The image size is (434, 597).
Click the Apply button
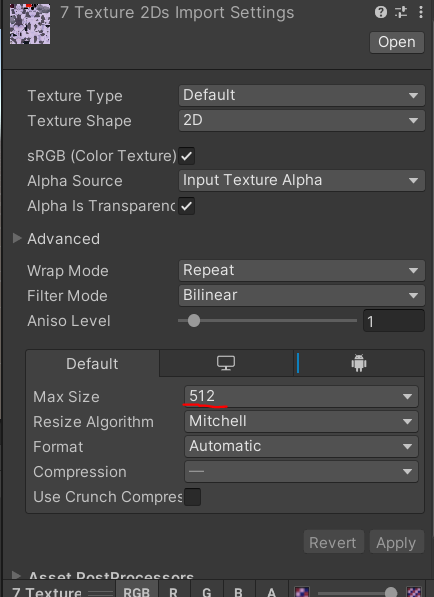396,543
